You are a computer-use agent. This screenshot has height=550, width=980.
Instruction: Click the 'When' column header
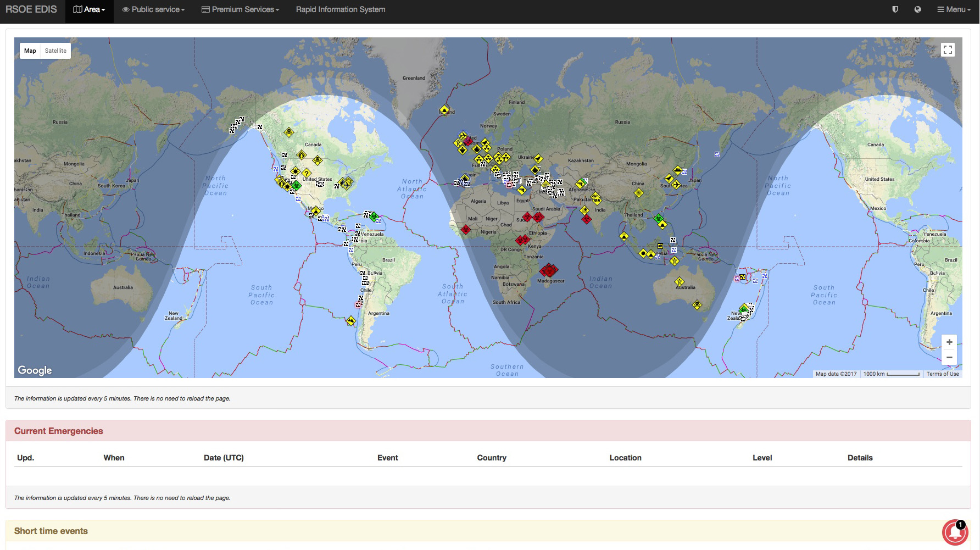click(114, 458)
